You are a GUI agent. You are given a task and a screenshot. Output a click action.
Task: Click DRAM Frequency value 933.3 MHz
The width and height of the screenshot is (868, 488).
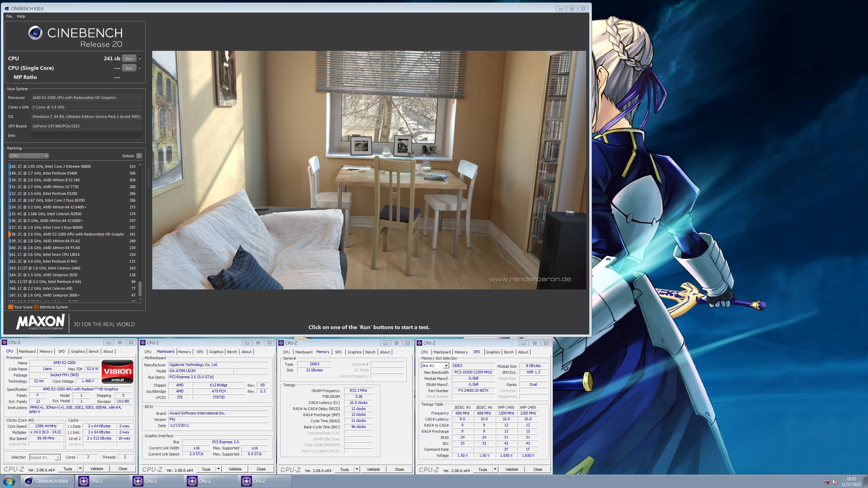point(358,391)
